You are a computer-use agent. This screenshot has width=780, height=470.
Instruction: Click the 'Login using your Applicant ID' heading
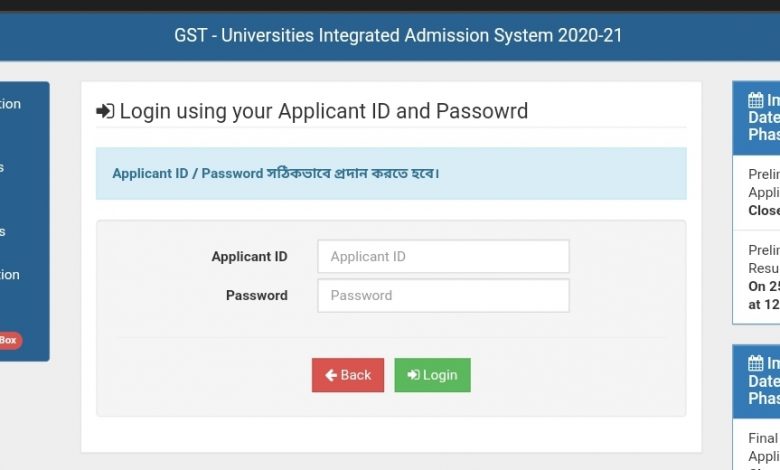(323, 111)
